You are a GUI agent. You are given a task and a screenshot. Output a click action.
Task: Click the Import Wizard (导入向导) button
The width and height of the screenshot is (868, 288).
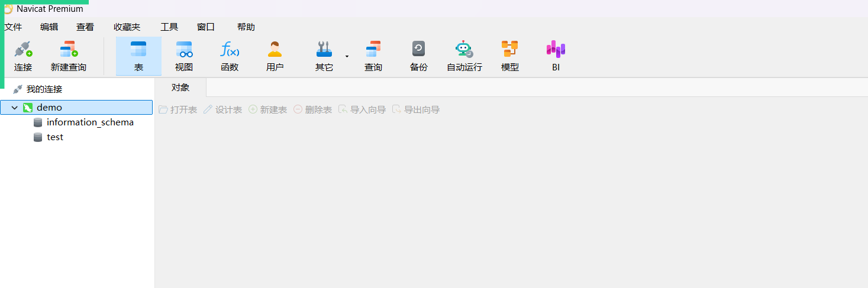pos(362,110)
